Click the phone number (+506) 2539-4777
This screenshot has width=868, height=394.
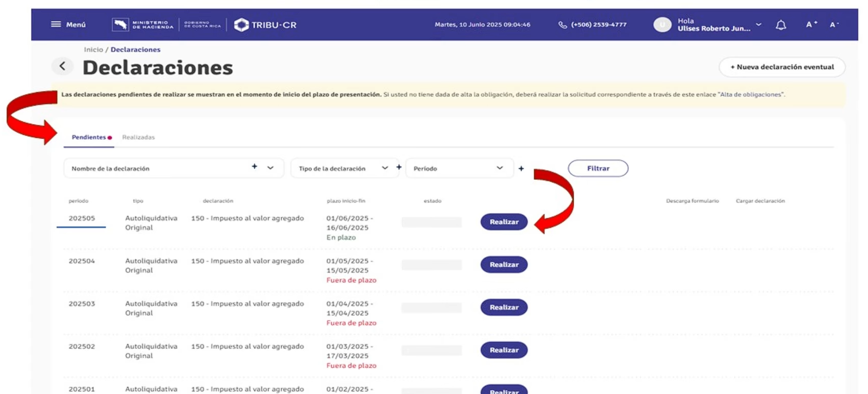[x=598, y=25]
